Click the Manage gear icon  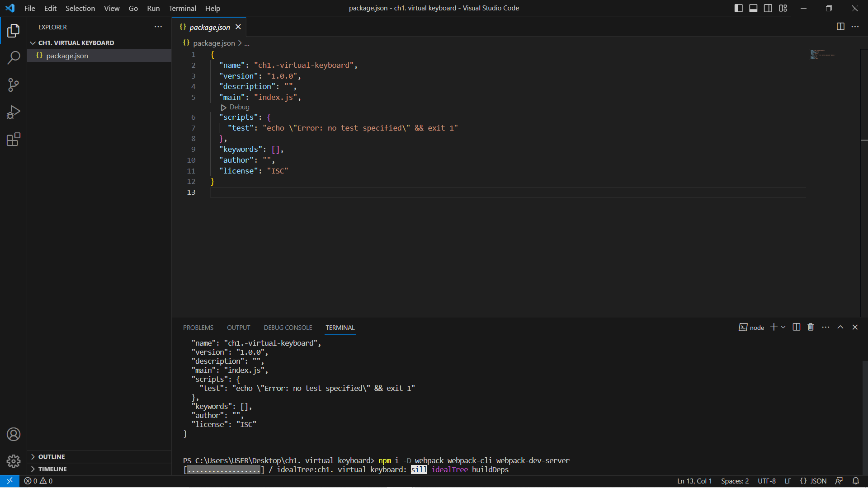pos(14,461)
